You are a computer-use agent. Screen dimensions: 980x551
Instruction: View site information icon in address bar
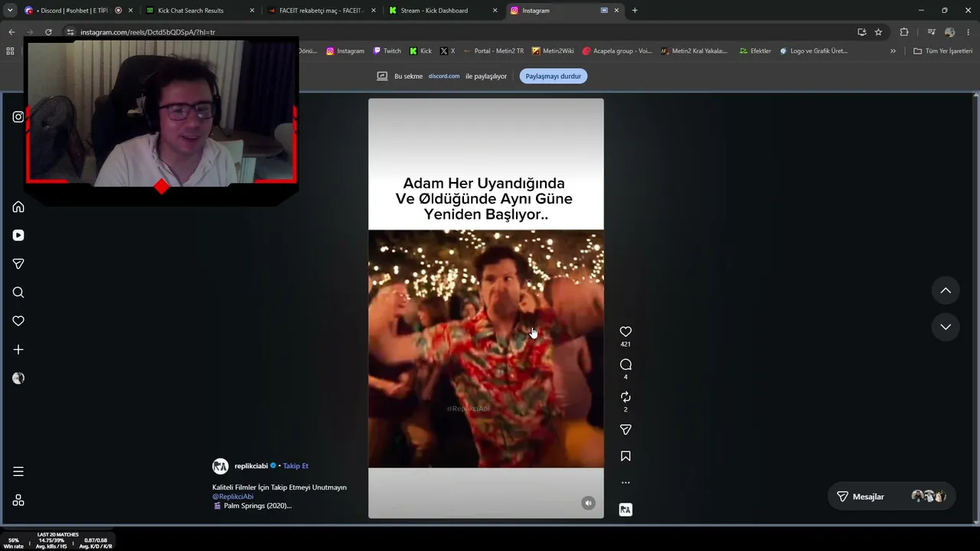(70, 32)
